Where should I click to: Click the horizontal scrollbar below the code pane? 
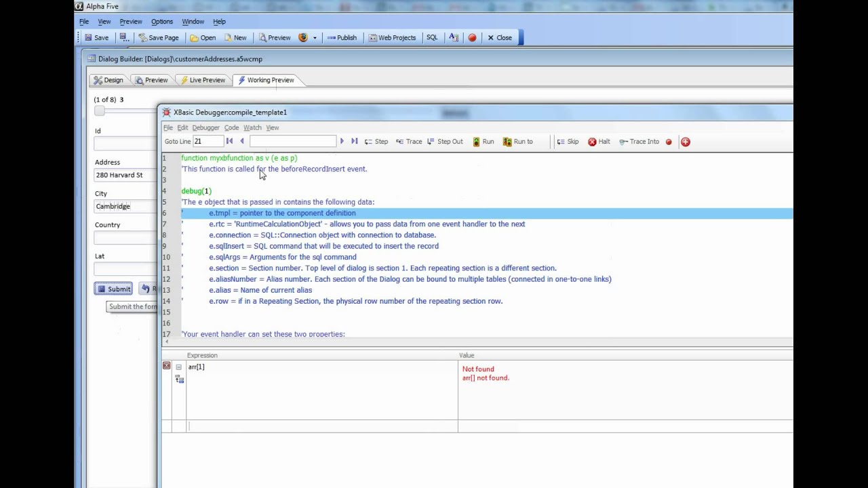(x=477, y=344)
